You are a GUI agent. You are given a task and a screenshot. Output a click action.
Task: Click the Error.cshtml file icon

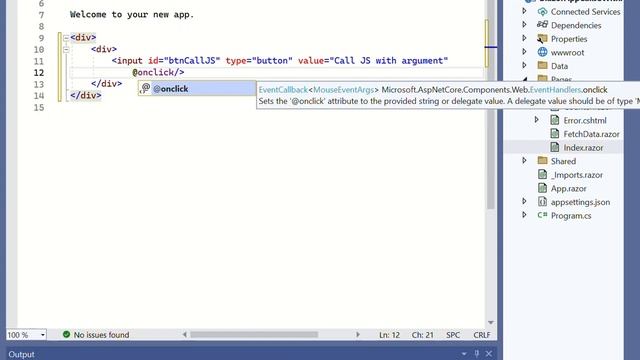coord(554,120)
